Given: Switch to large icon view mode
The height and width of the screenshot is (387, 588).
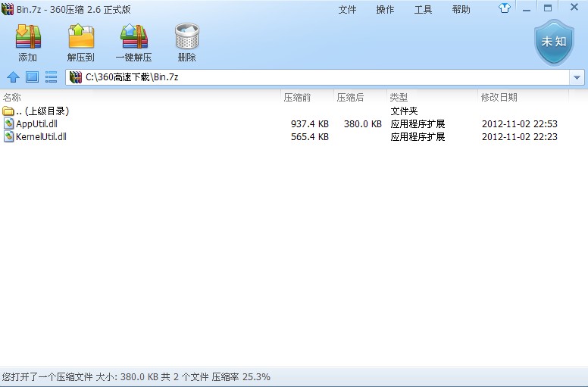Looking at the screenshot, I should [33, 77].
